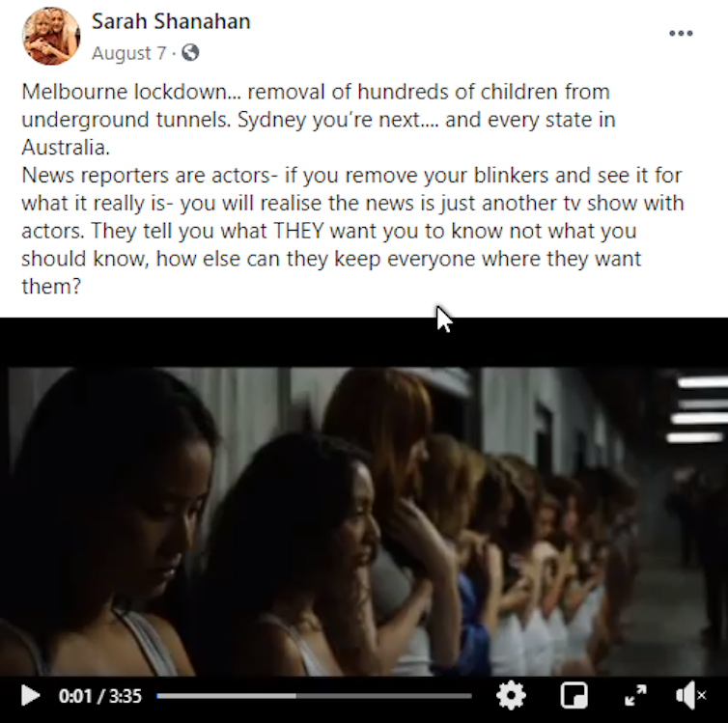Image resolution: width=728 pixels, height=723 pixels.
Task: Play the video with the play button
Action: click(x=30, y=696)
